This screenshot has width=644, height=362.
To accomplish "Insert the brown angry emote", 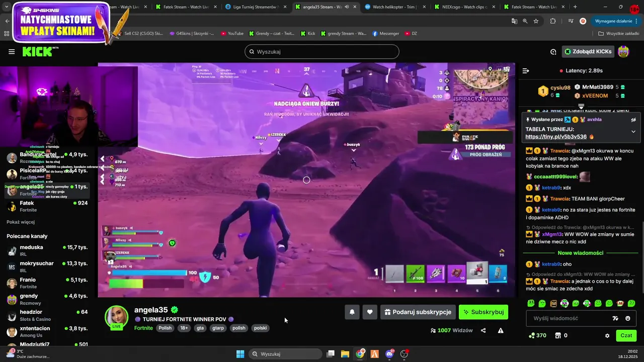I will [553, 303].
